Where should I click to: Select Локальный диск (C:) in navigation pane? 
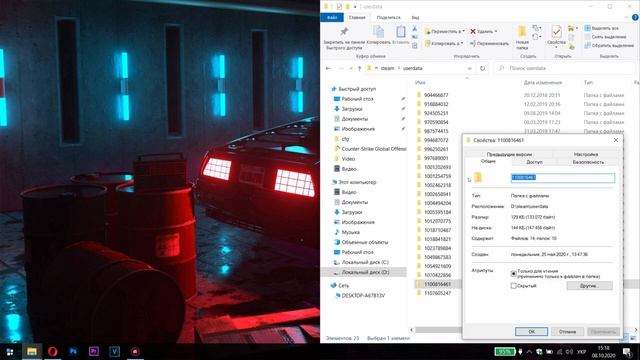(x=361, y=262)
